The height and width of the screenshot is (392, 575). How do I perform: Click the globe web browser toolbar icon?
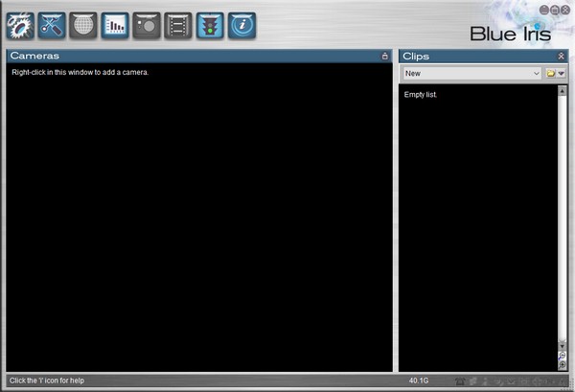(83, 25)
